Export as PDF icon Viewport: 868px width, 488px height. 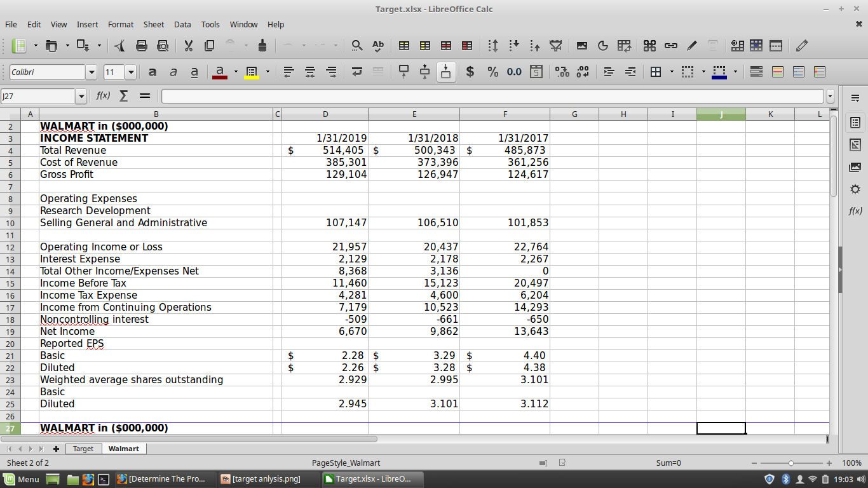point(120,46)
